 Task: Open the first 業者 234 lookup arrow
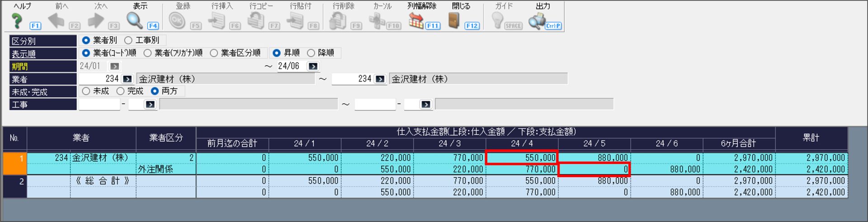coord(127,79)
